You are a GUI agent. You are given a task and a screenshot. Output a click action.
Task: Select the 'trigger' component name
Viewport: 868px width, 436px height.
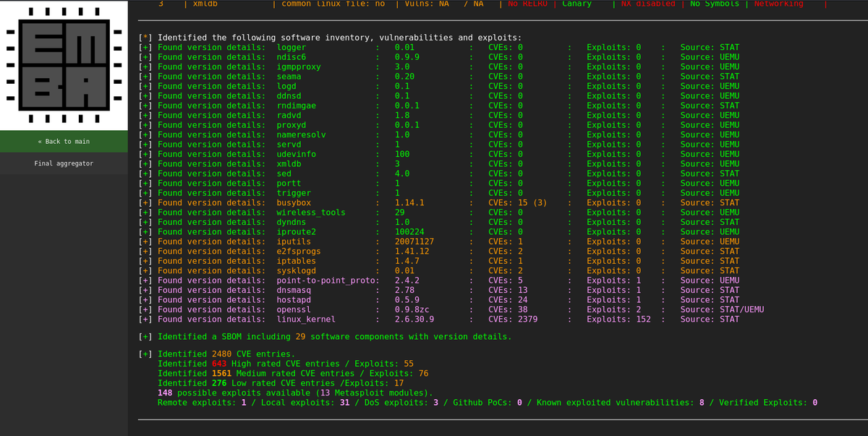pyautogui.click(x=294, y=193)
